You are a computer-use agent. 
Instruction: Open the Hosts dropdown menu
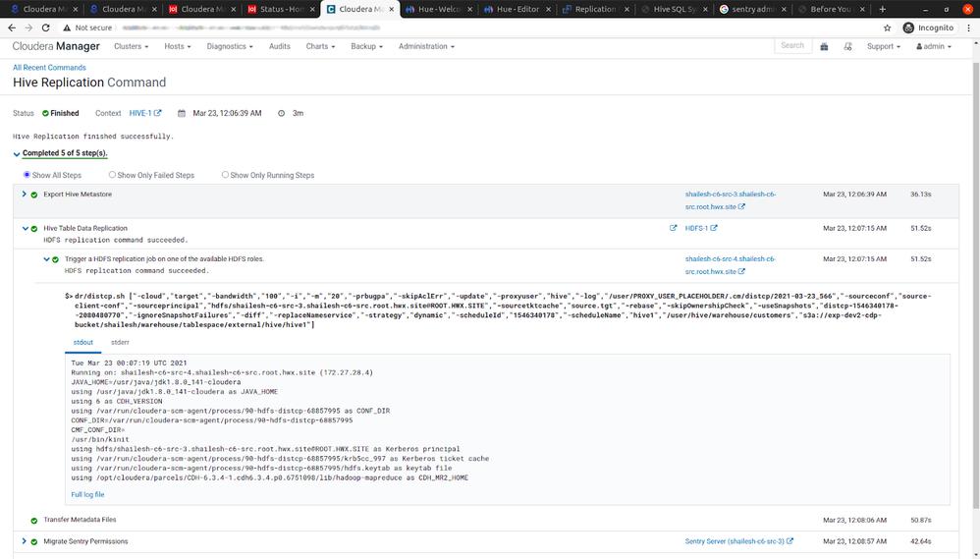[178, 46]
